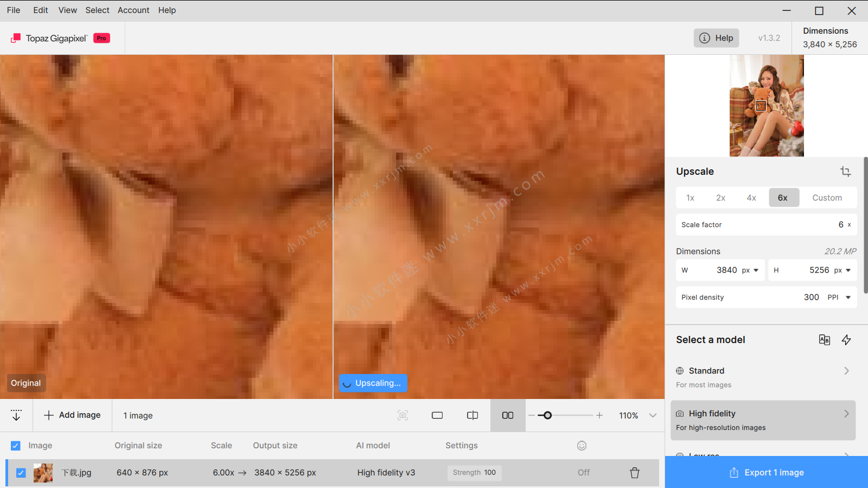Open the crop tool in Upscale panel
Image resolution: width=868 pixels, height=488 pixels.
click(845, 172)
